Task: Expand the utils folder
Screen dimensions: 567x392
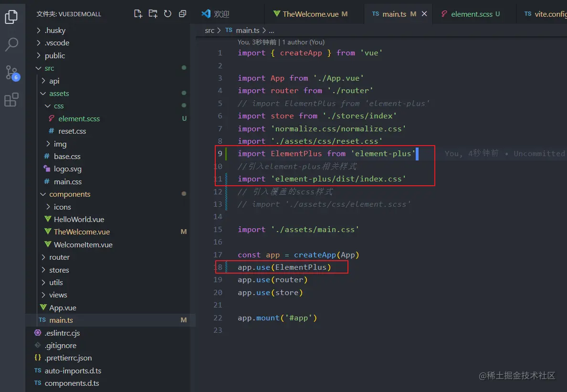Action: click(43, 283)
